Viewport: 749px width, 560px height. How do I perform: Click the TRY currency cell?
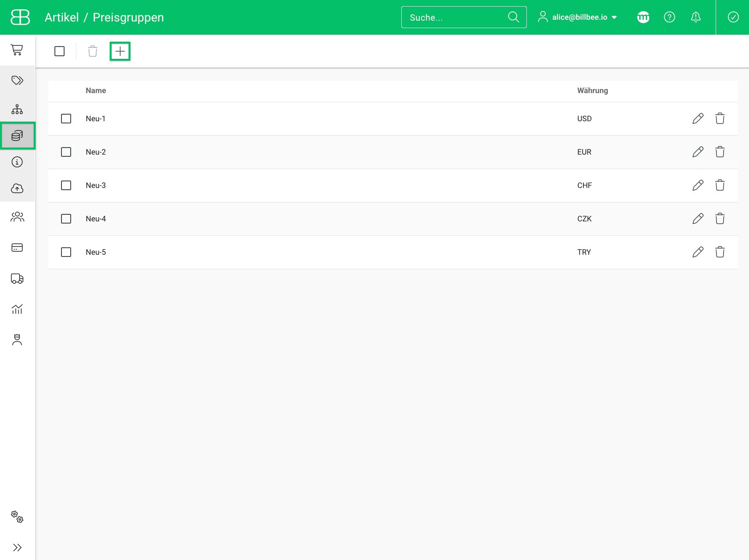click(x=584, y=252)
